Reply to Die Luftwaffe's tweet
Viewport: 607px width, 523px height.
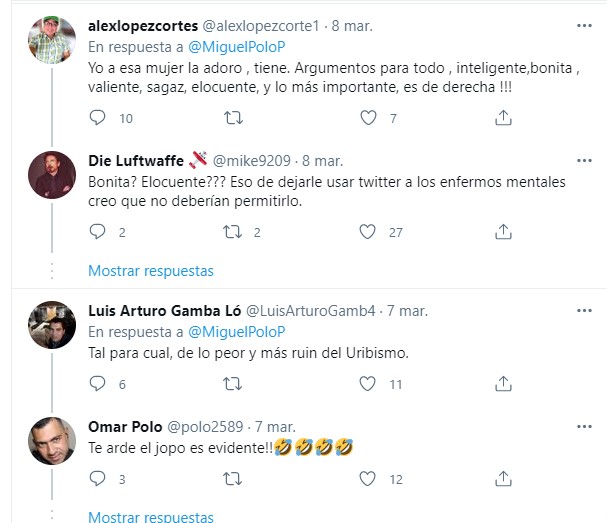(x=97, y=232)
